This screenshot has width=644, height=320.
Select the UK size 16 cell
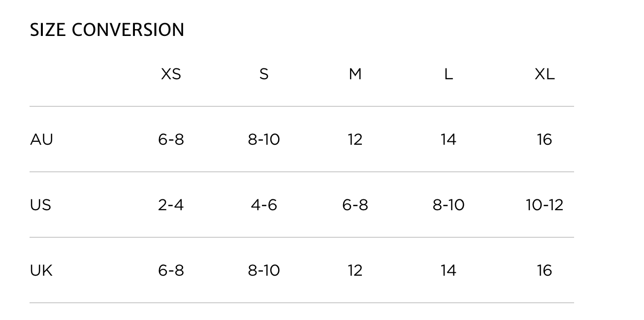(x=545, y=270)
